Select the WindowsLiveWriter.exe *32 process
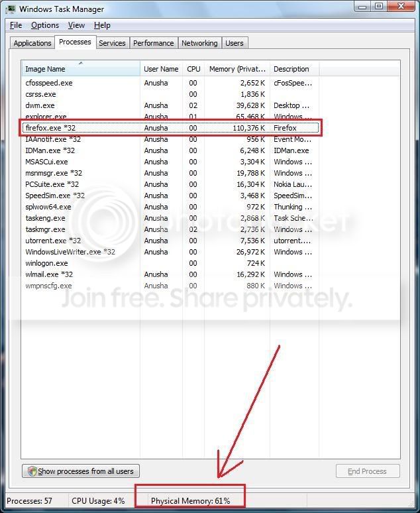 coord(170,252)
